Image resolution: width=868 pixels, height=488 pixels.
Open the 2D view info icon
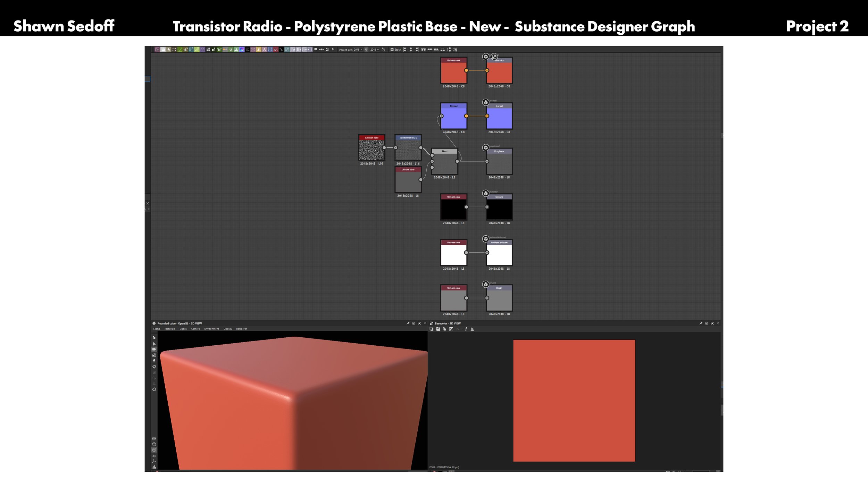pyautogui.click(x=466, y=329)
